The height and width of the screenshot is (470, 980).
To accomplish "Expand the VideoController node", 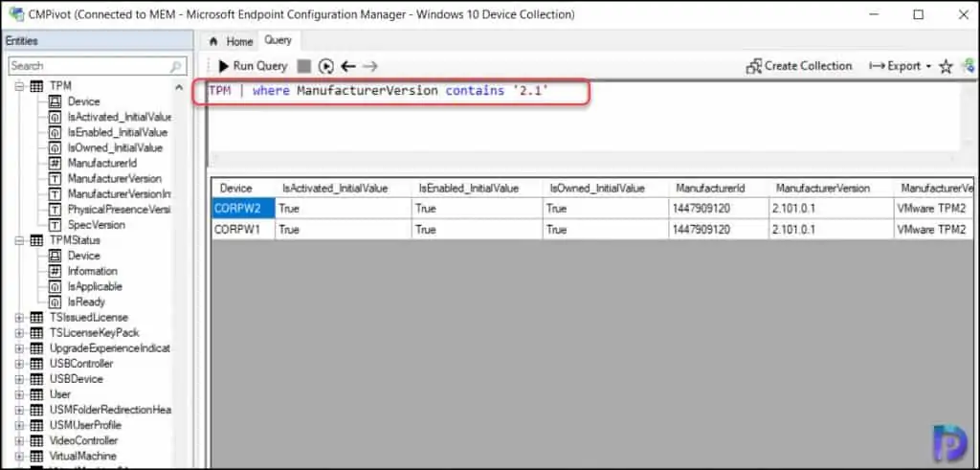I will [19, 440].
